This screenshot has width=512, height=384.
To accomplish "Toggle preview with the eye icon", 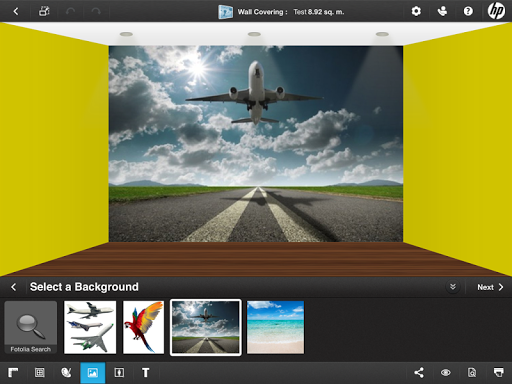I will (446, 373).
